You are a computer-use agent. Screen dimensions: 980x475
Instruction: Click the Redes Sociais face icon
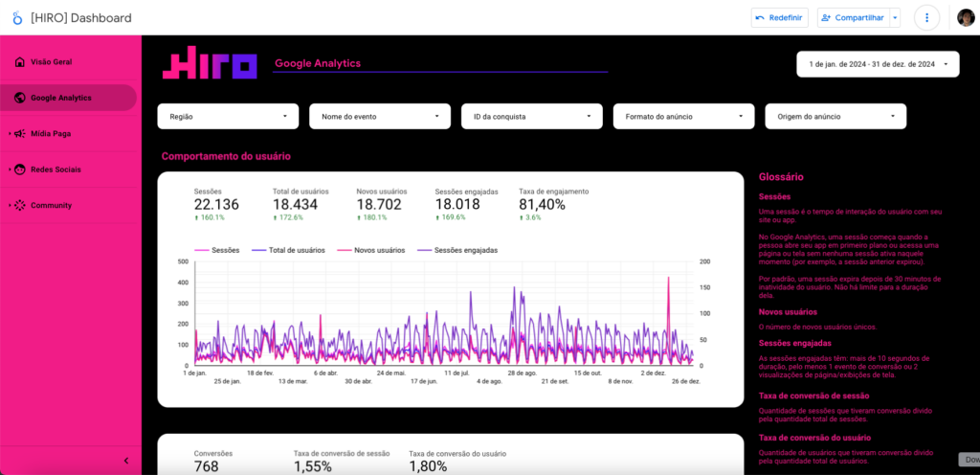pyautogui.click(x=19, y=170)
